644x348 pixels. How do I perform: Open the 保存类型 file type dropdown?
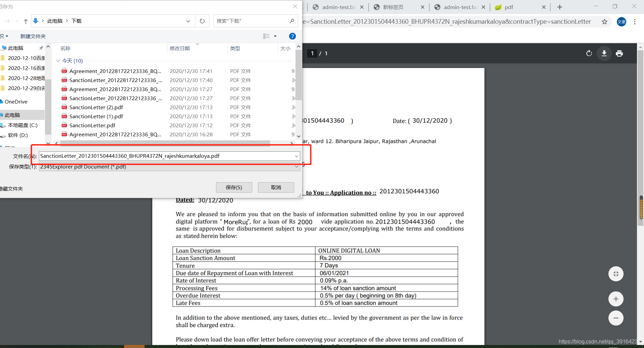pyautogui.click(x=297, y=166)
